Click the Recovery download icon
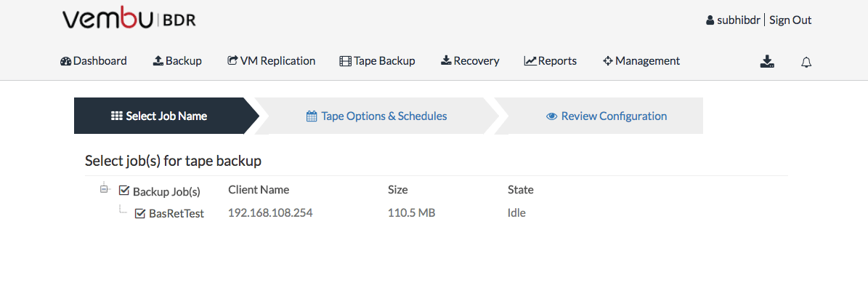 pyautogui.click(x=446, y=61)
